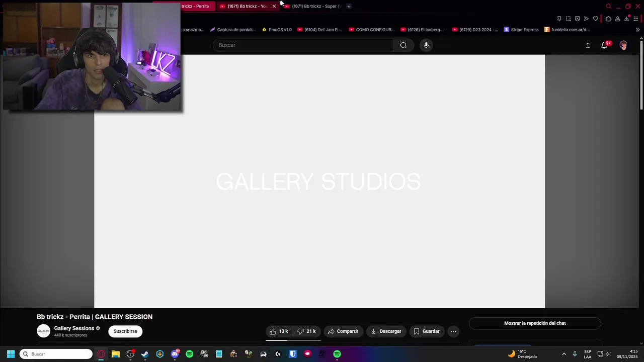644x362 pixels.
Task: Dislike the video with 21 k thumbs down
Action: (306, 331)
